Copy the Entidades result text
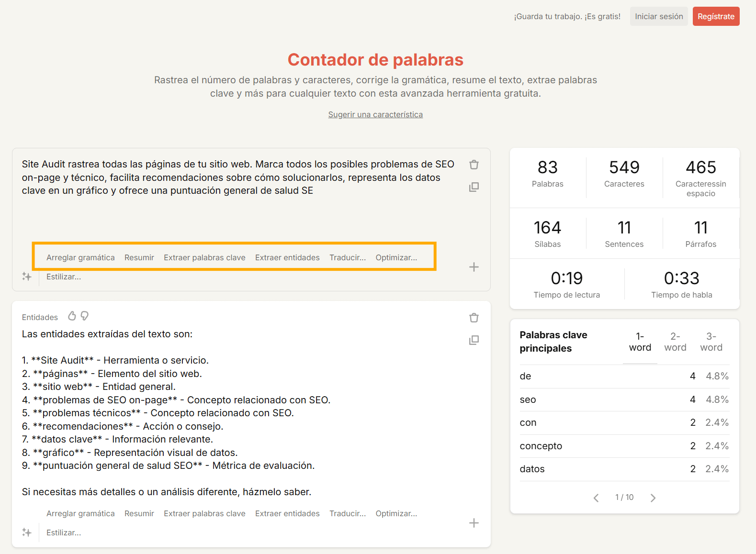This screenshot has width=756, height=554. point(474,340)
